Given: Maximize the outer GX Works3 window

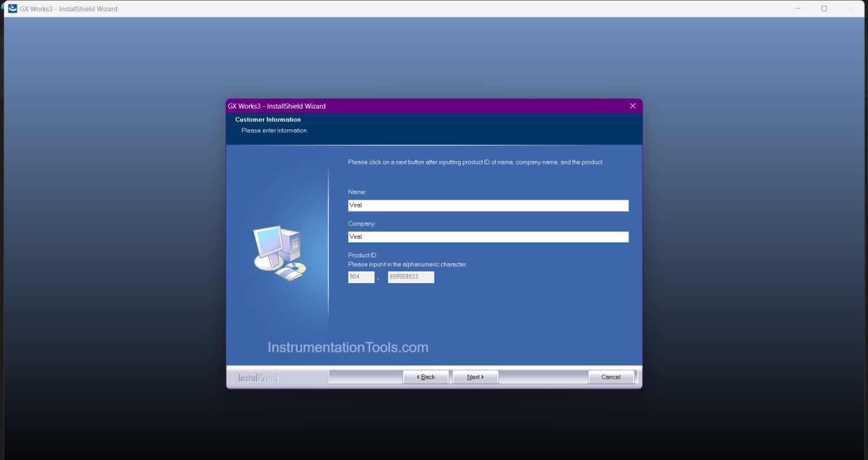Looking at the screenshot, I should click(824, 8).
